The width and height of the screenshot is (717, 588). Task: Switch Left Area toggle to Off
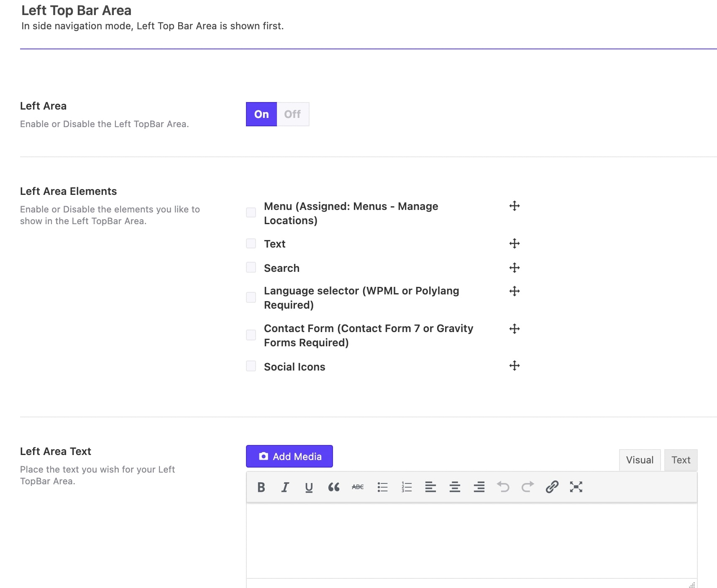pyautogui.click(x=292, y=114)
